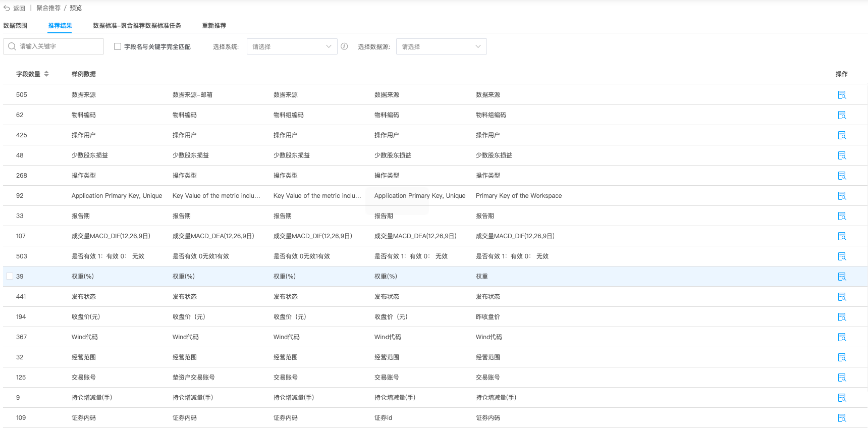868x429 pixels.
Task: Click the sort arrows next to 字段数量
Action: click(46, 74)
